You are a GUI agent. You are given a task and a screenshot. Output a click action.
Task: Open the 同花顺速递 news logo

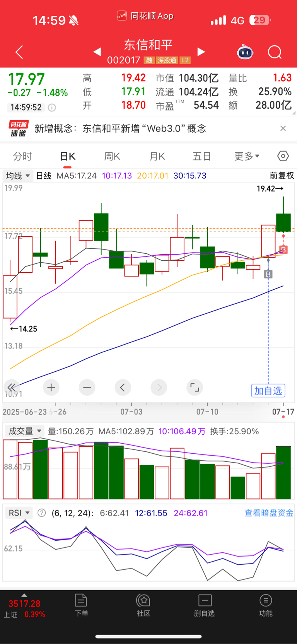coord(19,128)
